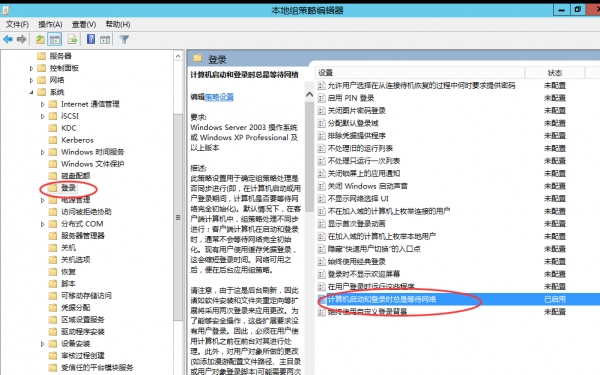Click policy icon of 分配默认登录域 row
The width and height of the screenshot is (600, 375).
[321, 123]
